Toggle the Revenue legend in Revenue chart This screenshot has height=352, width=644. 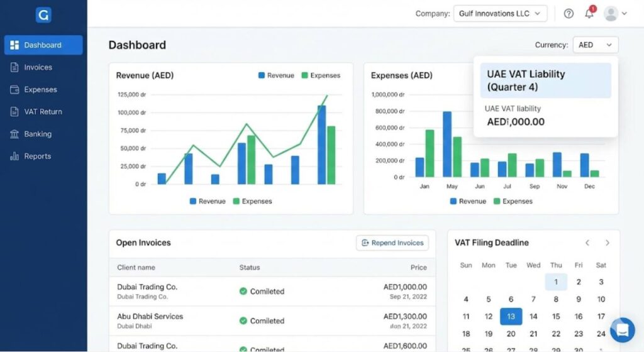(x=276, y=75)
